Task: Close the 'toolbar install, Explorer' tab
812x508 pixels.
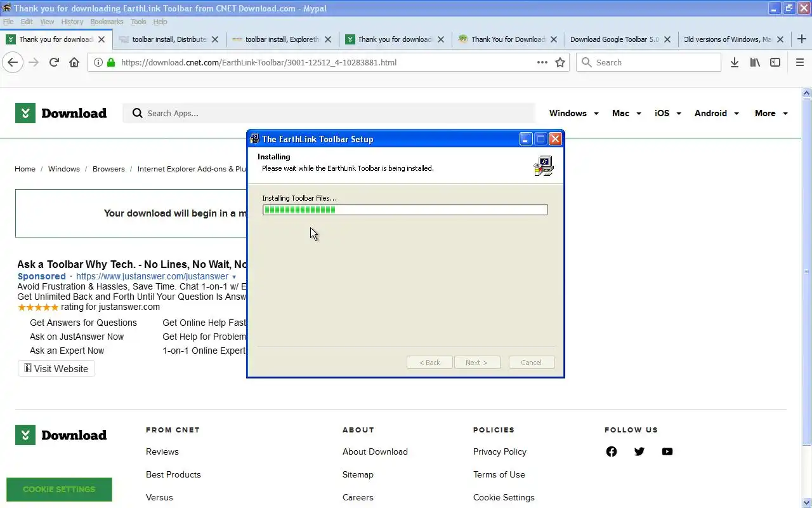Action: pyautogui.click(x=327, y=39)
